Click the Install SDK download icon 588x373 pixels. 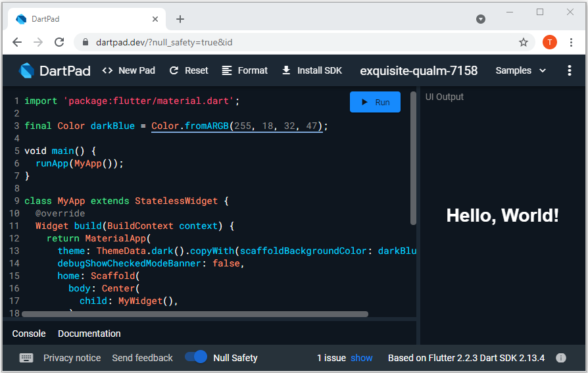[286, 70]
